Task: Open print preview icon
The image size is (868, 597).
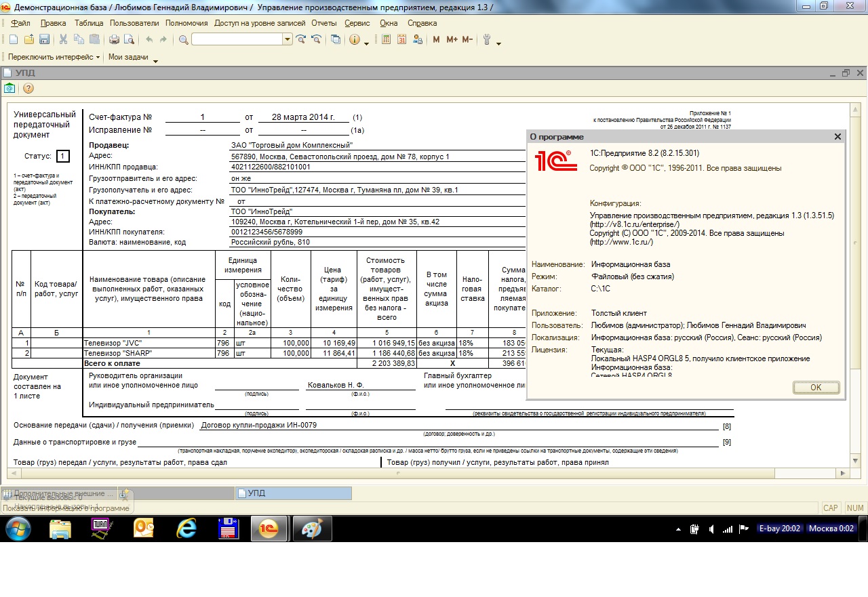Action: 130,39
